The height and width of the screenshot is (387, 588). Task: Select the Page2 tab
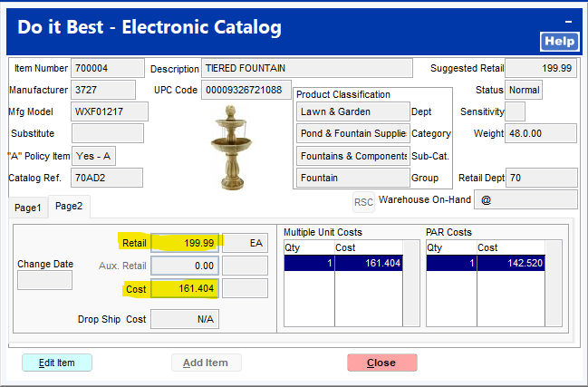click(x=69, y=206)
